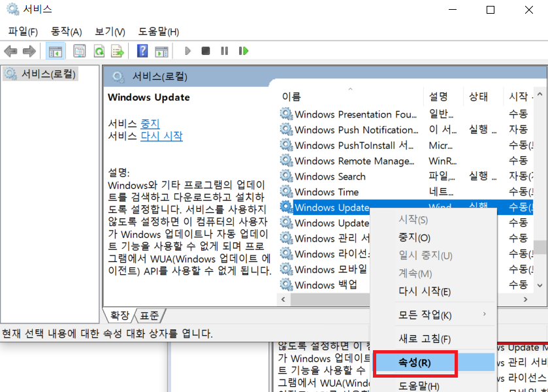Click gear icon of Windows PushToInstall row
Viewport: 548px width, 392px height.
(x=286, y=145)
